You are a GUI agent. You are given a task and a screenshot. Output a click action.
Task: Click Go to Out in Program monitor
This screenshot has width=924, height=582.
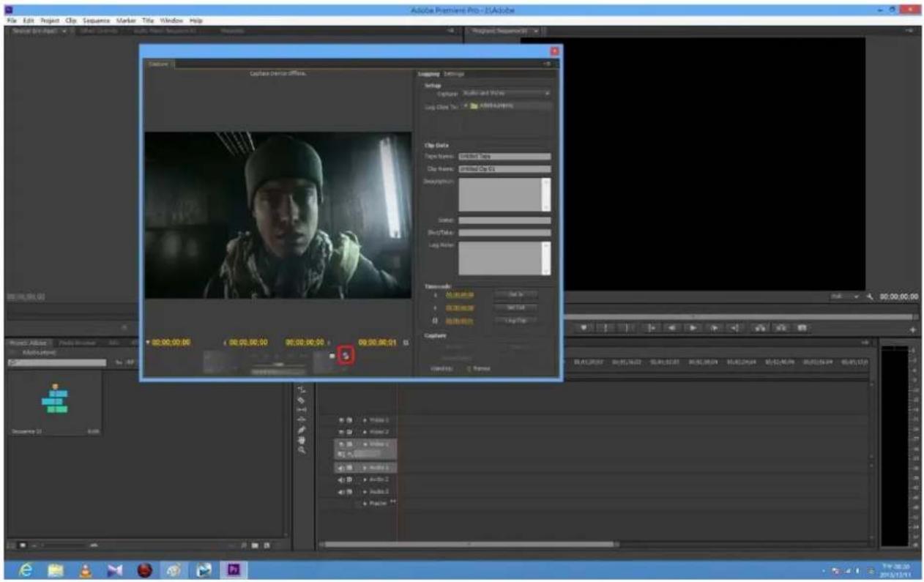click(734, 328)
